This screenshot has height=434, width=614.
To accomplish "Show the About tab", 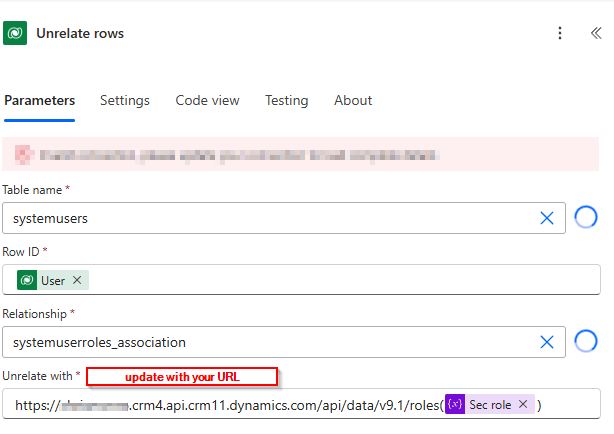I will [x=353, y=101].
